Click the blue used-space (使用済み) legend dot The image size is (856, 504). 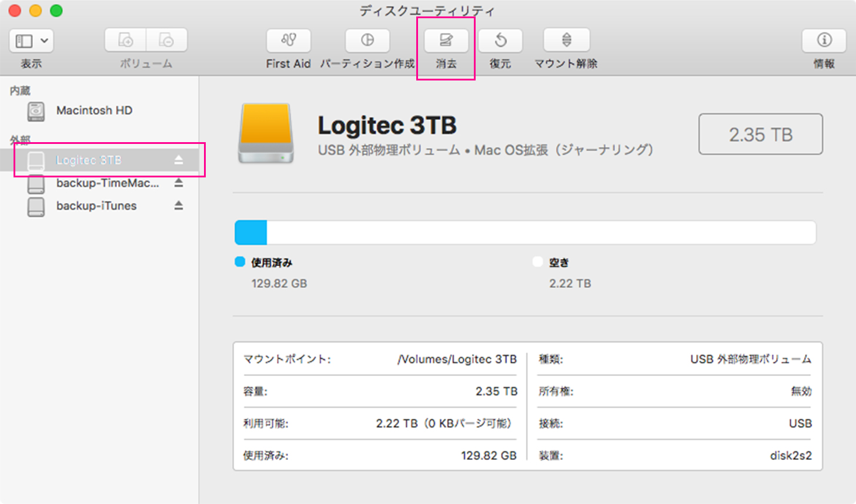click(240, 262)
